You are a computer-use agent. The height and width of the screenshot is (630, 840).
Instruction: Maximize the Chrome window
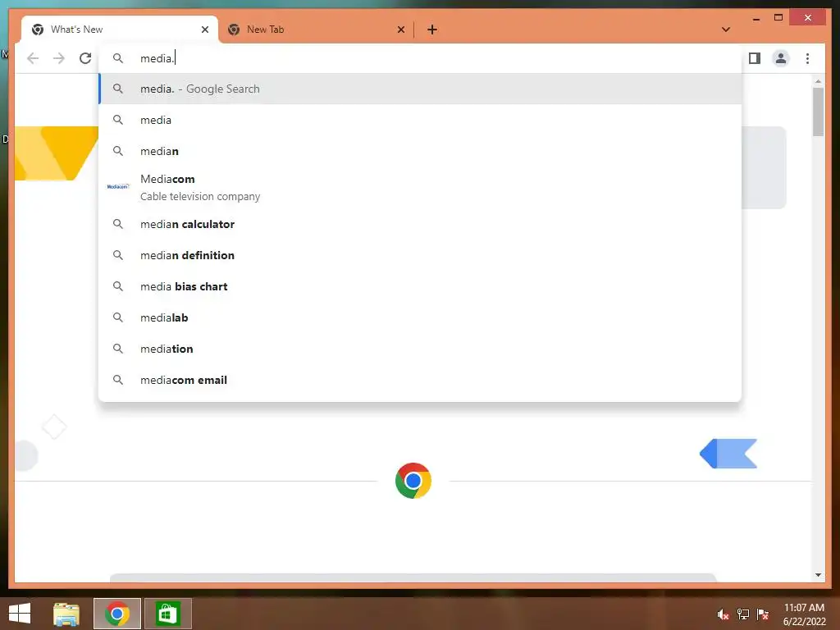[x=778, y=18]
